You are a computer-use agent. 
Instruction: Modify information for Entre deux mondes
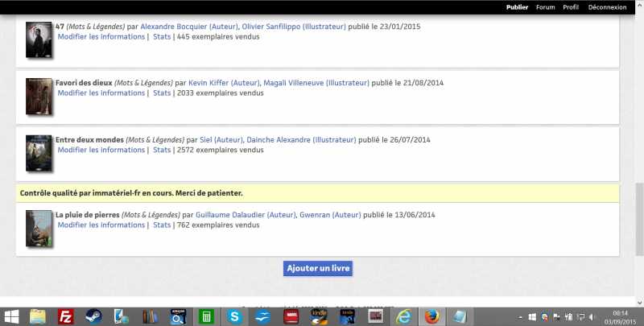tap(101, 150)
